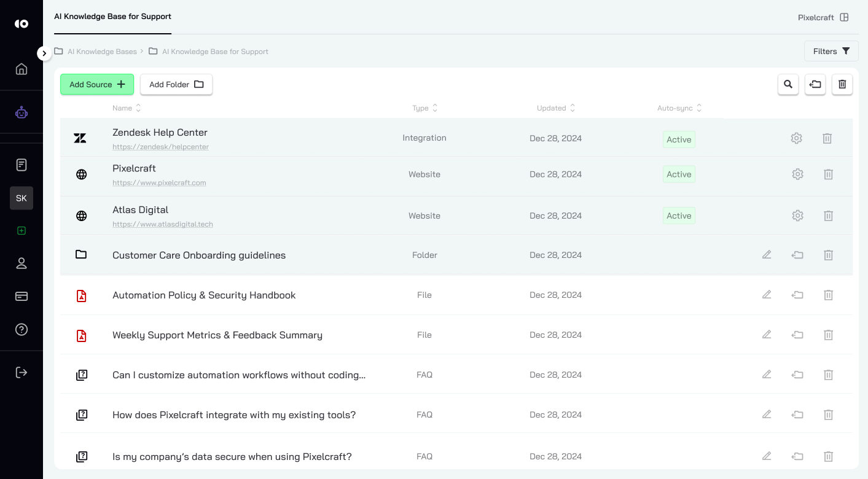
Task: Open the customize automation workflows FAQ
Action: [x=239, y=375]
